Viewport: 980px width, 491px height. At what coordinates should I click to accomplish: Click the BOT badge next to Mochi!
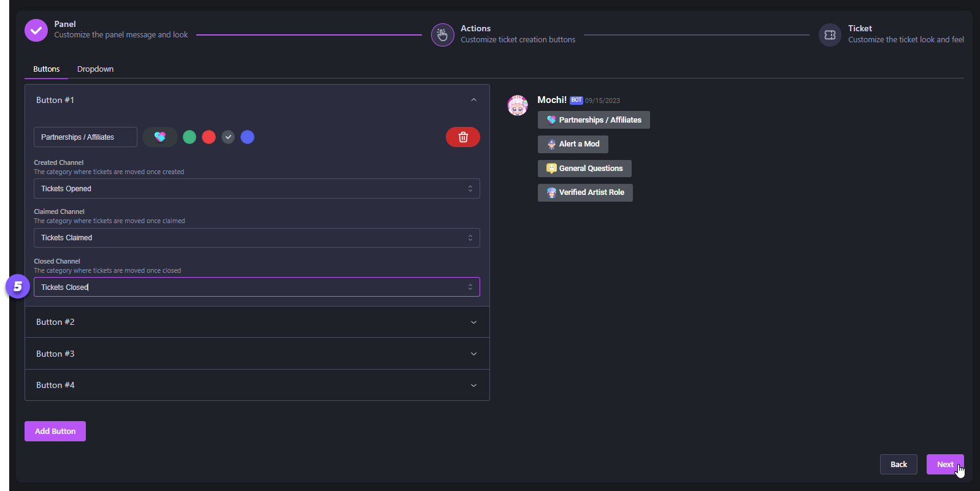[x=576, y=101]
